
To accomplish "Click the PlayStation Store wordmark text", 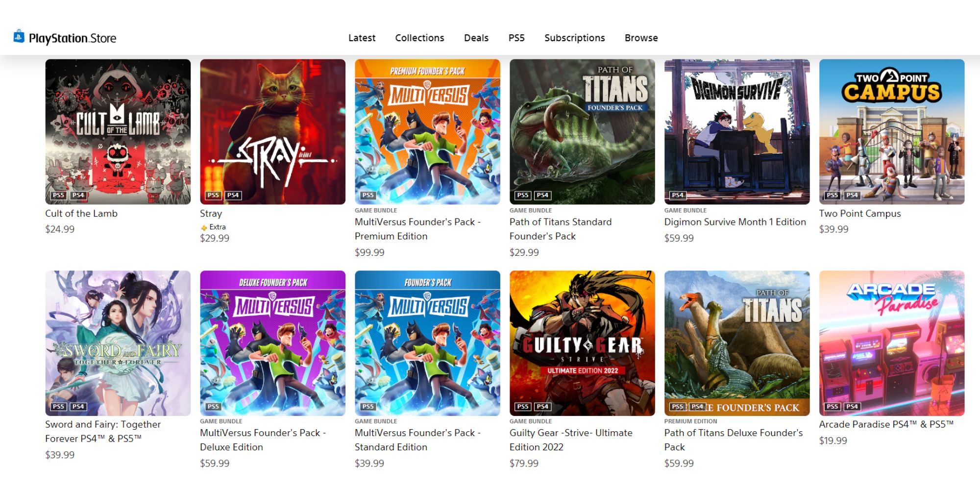I will 73,38.
